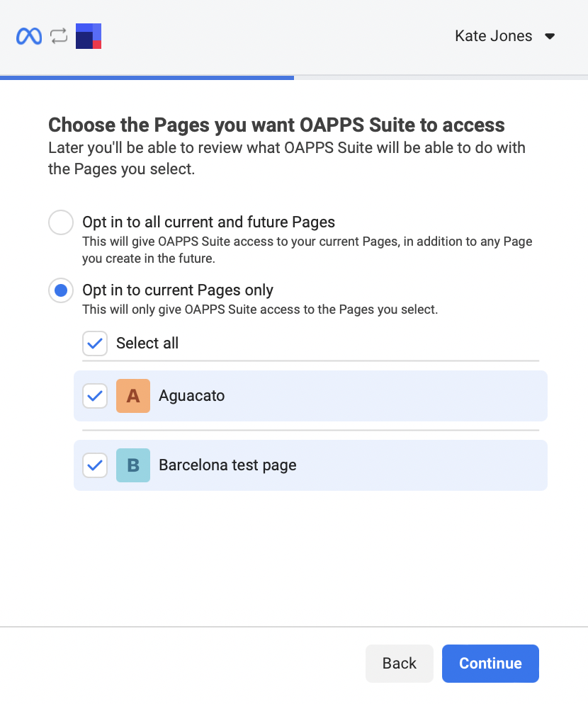
Task: Choose the current Pages only radio button
Action: 61,290
